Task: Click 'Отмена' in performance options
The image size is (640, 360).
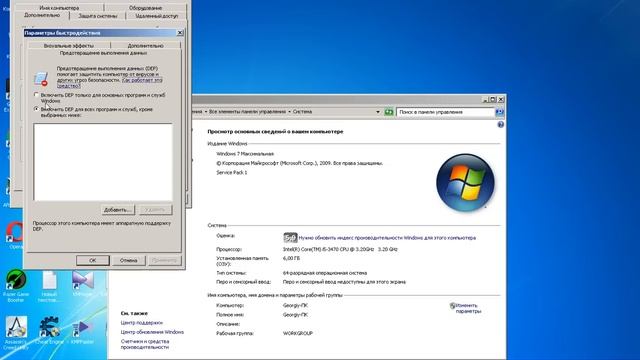Action: [128, 260]
